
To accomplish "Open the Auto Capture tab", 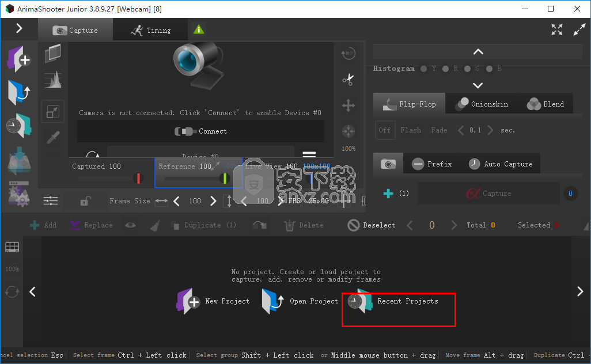I will 501,164.
